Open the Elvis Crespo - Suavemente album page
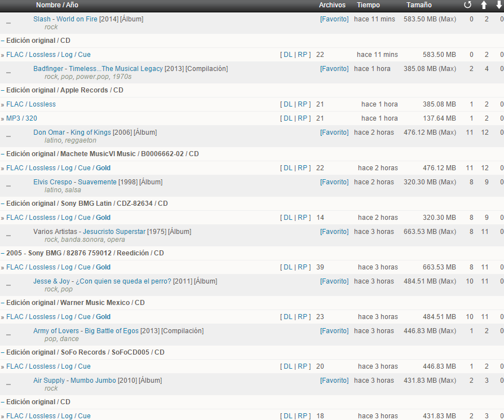This screenshot has height=420, width=504. [x=78, y=182]
